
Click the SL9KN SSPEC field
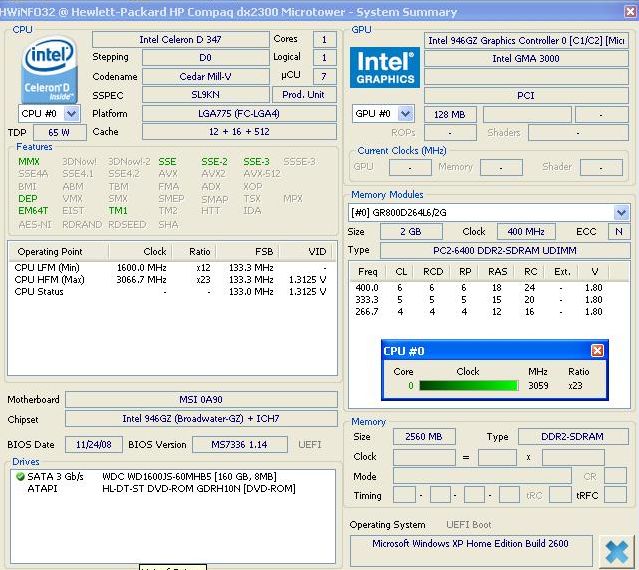[205, 95]
